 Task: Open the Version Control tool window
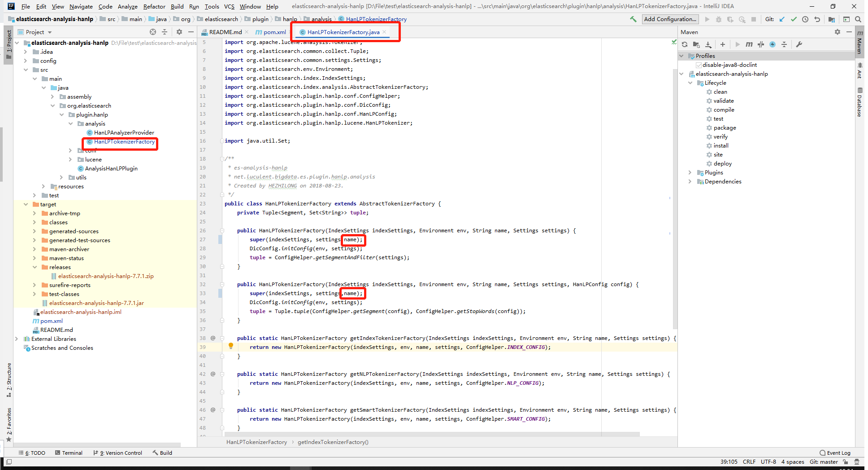coord(117,453)
